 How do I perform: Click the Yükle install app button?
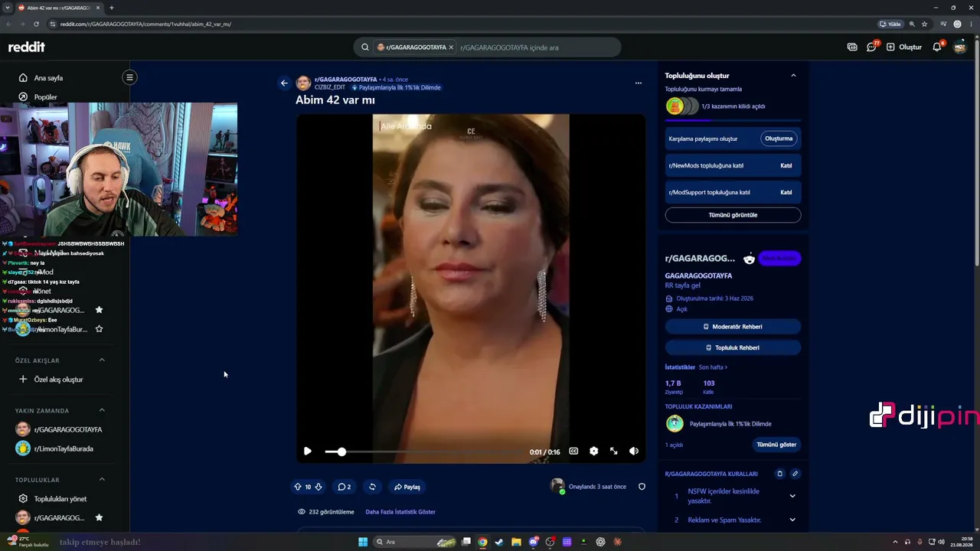[890, 24]
